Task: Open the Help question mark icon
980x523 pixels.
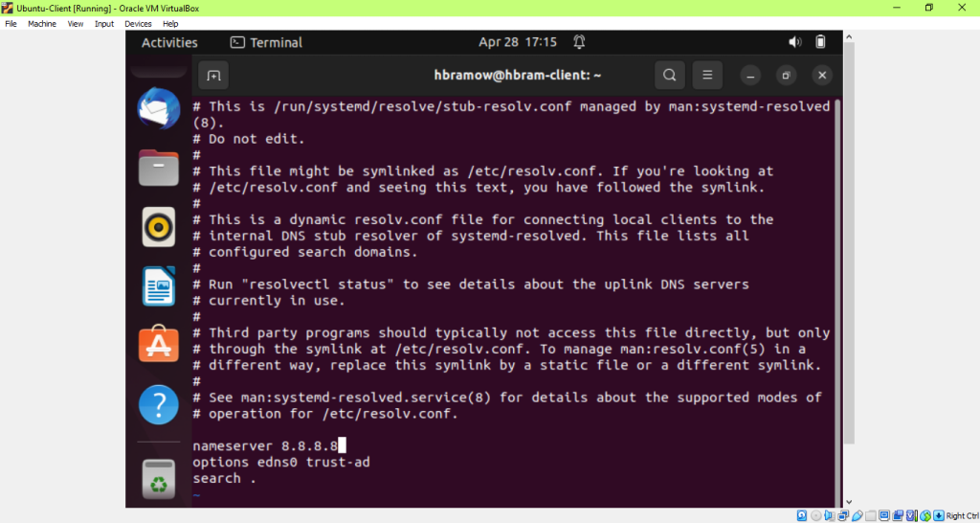Action: [x=159, y=404]
